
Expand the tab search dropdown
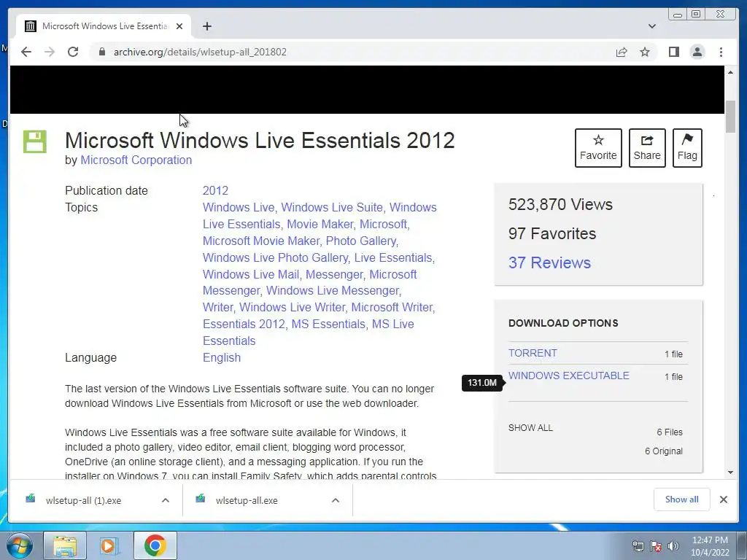pos(651,26)
